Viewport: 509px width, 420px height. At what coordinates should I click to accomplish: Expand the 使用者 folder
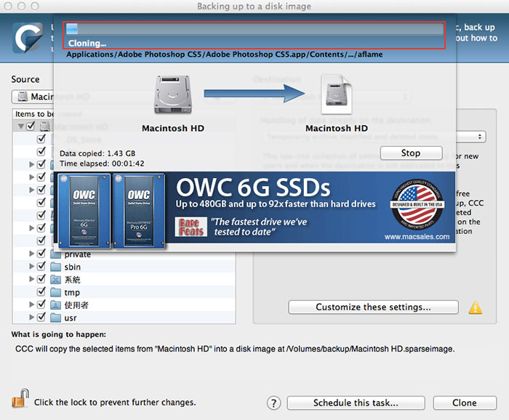pos(31,304)
